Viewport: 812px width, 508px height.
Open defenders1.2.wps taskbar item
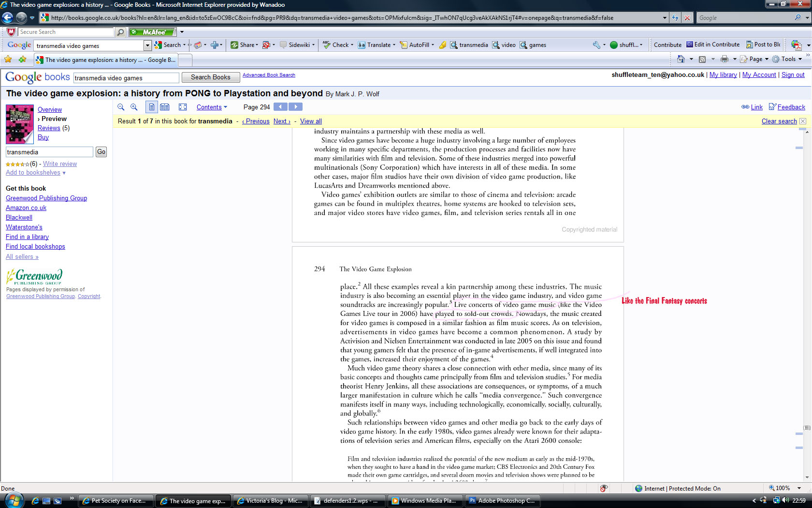click(348, 501)
